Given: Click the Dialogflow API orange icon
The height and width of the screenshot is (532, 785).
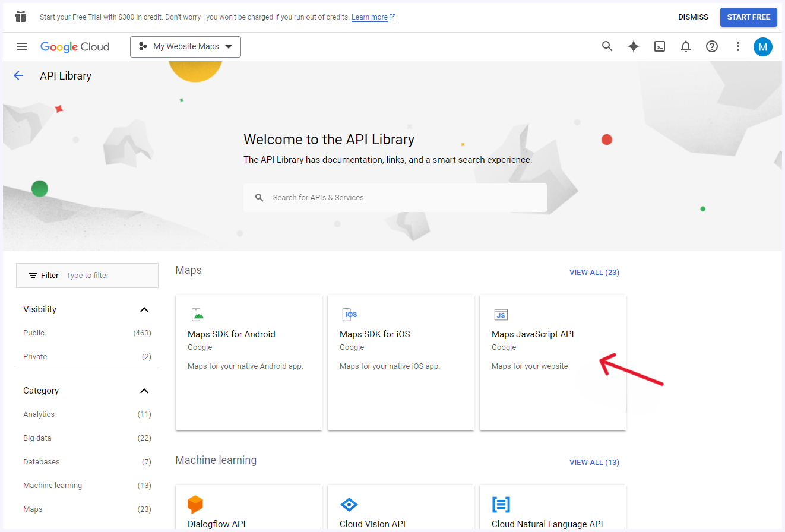Looking at the screenshot, I should [195, 505].
